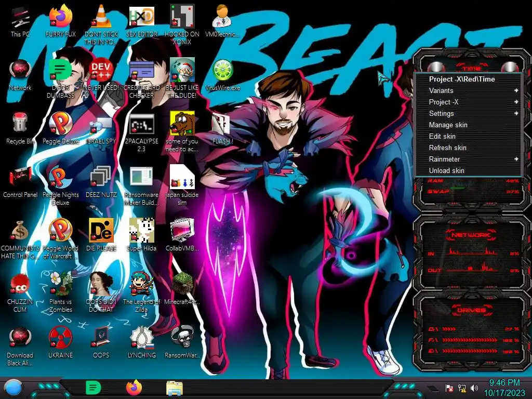This screenshot has width=532, height=399.
Task: Launch Peggle Nights Deluxe shortcut
Action: click(60, 178)
